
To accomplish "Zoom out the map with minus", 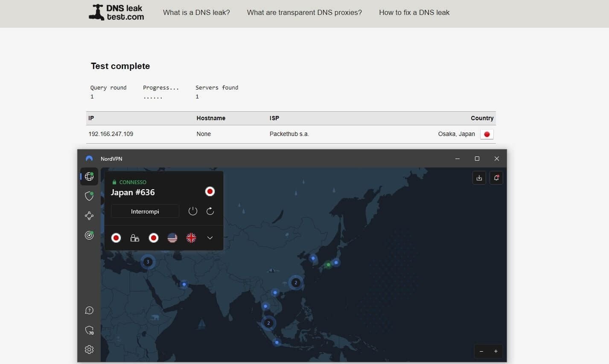I will coord(481,351).
